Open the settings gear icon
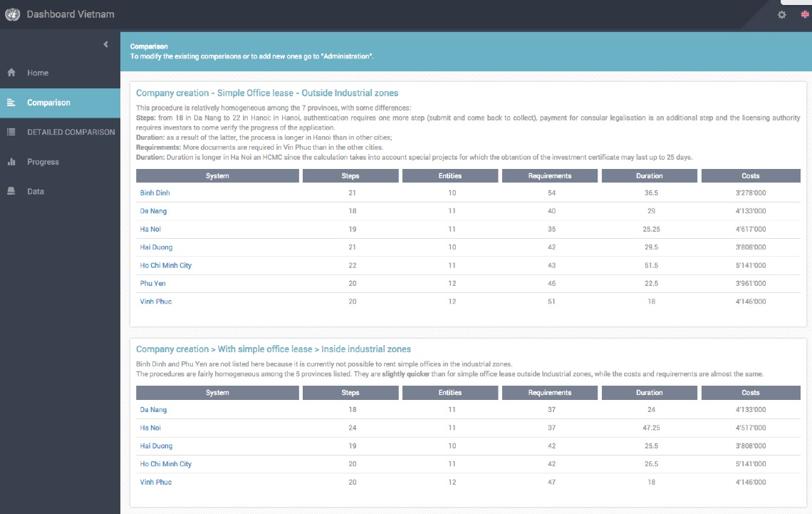The image size is (812, 514). 782,14
